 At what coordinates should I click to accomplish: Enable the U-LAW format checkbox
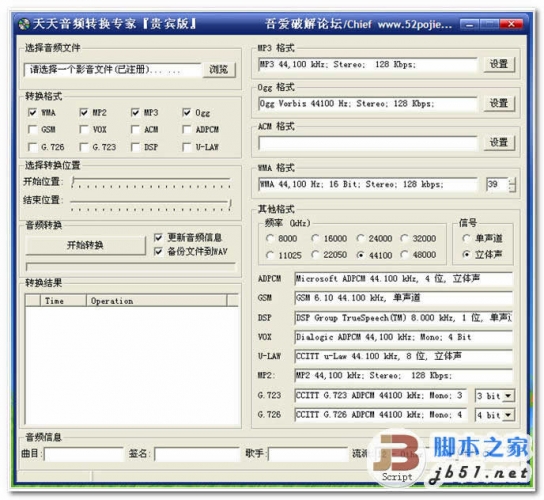[x=187, y=147]
